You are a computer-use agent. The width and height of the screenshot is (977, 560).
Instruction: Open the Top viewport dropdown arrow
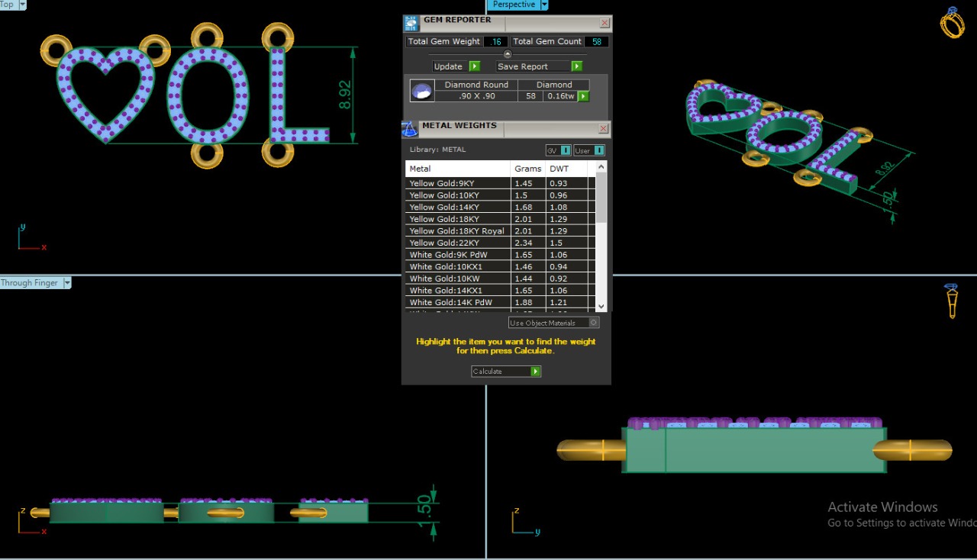coord(21,5)
